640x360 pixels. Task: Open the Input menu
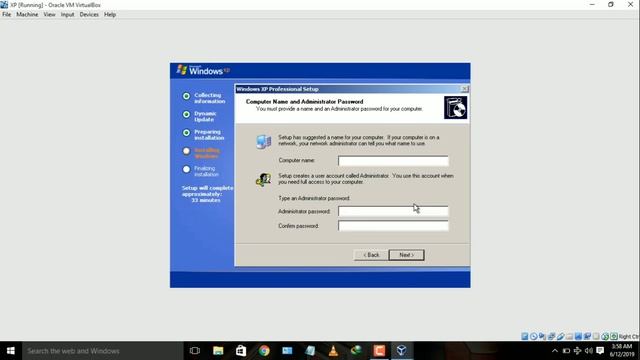tap(67, 14)
